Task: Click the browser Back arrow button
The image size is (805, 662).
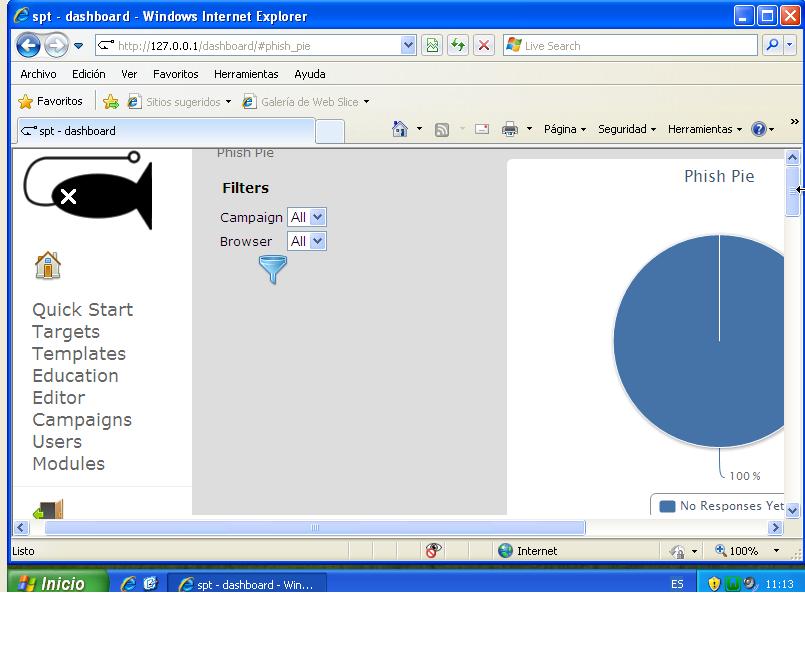Action: [27, 46]
